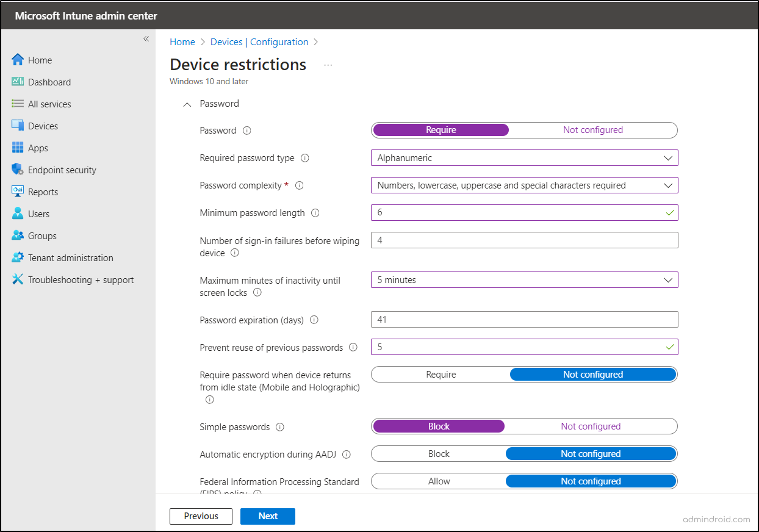Viewport: 759px width, 532px height.
Task: Open the Maximum minutes of inactivity dropdown
Action: coord(524,279)
